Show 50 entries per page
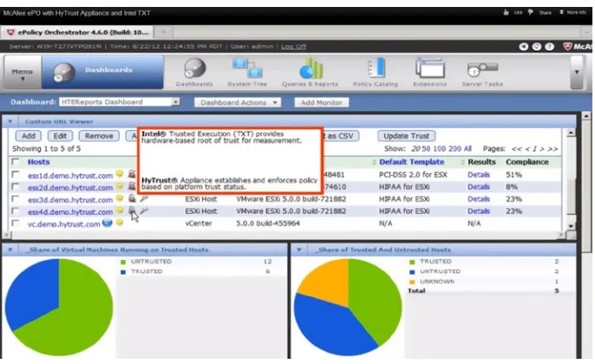The width and height of the screenshot is (595, 364). click(x=426, y=149)
